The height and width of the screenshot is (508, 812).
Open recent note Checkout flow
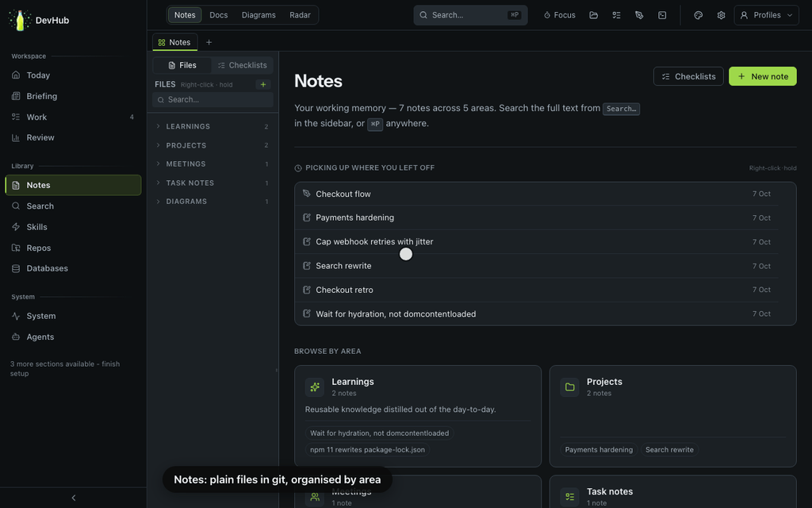pos(537,194)
